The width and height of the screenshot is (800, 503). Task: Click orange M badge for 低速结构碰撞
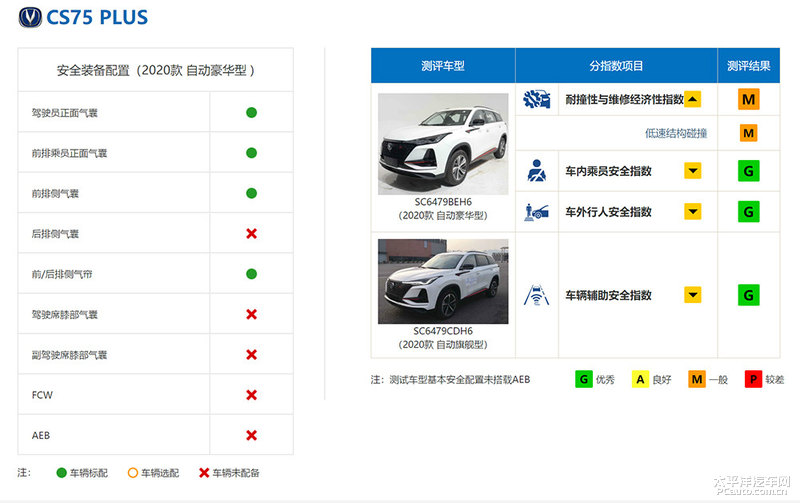pos(748,133)
